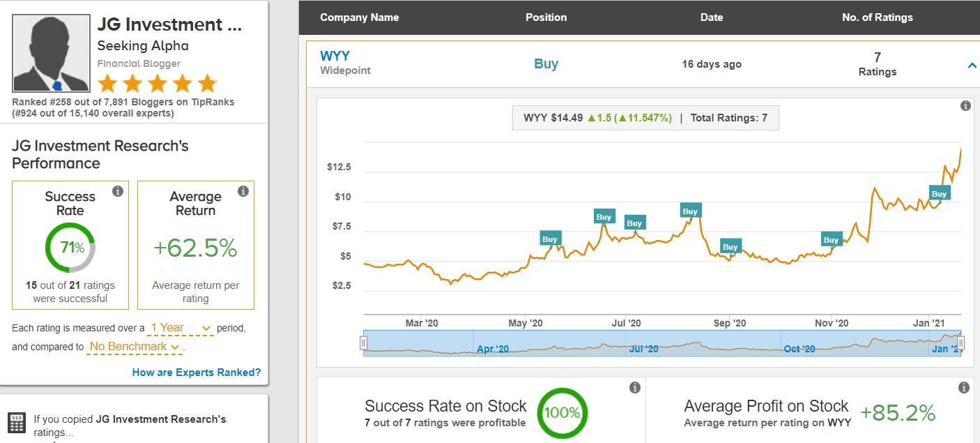The height and width of the screenshot is (443, 980).
Task: Open the 1 Year period dropdown
Action: [181, 328]
